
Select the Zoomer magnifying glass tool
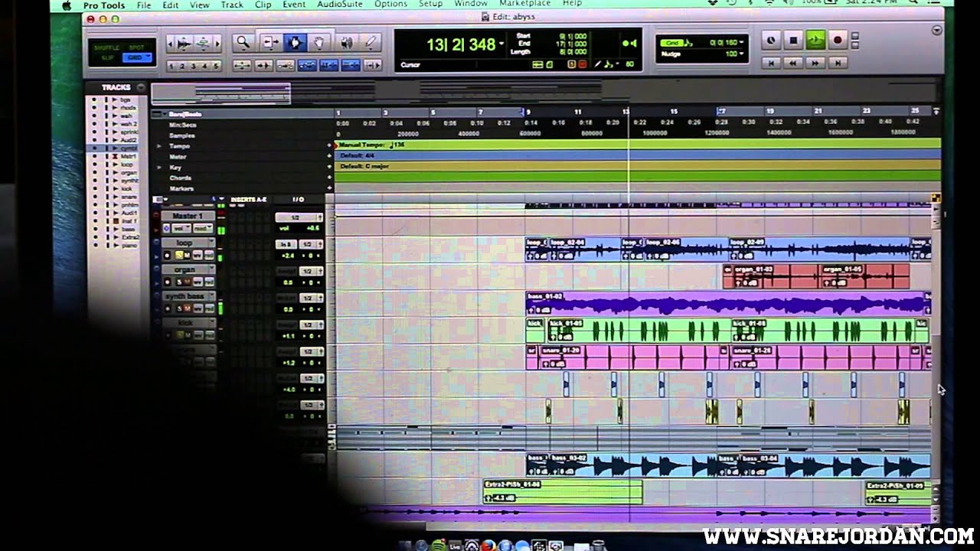click(243, 43)
